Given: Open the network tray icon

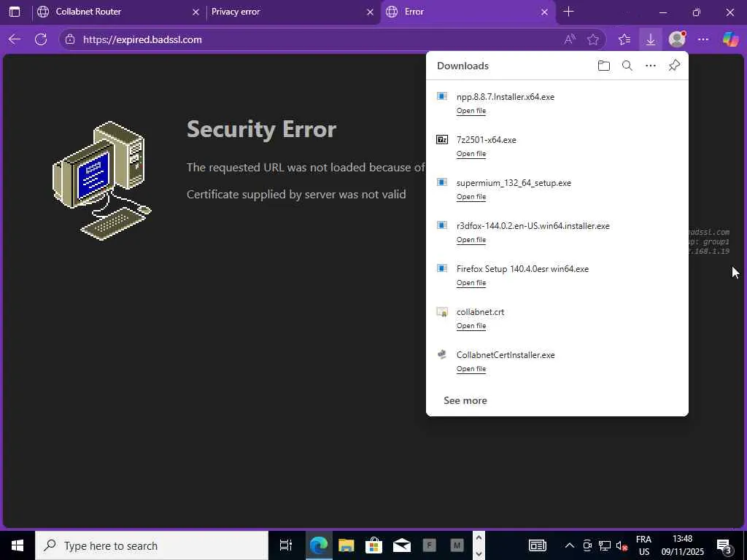Looking at the screenshot, I should 605,545.
